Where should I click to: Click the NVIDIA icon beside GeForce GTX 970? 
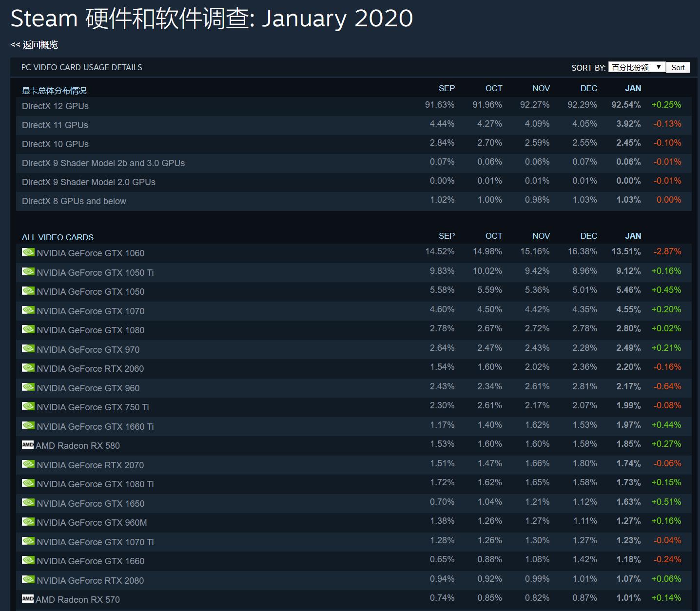28,348
